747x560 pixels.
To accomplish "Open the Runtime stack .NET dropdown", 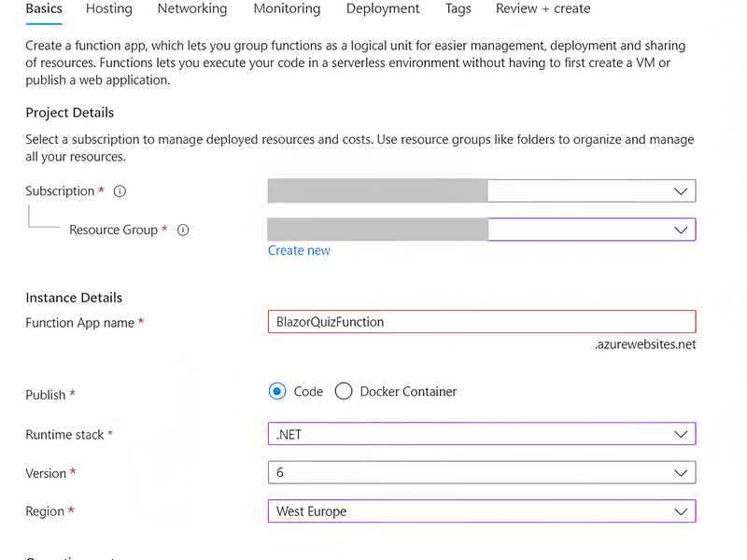I will [482, 434].
